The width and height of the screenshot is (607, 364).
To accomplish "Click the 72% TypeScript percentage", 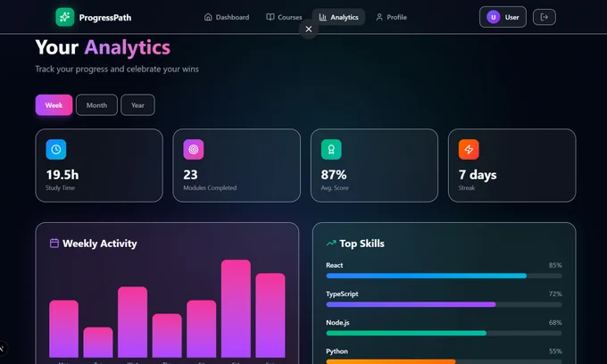I will [x=555, y=294].
